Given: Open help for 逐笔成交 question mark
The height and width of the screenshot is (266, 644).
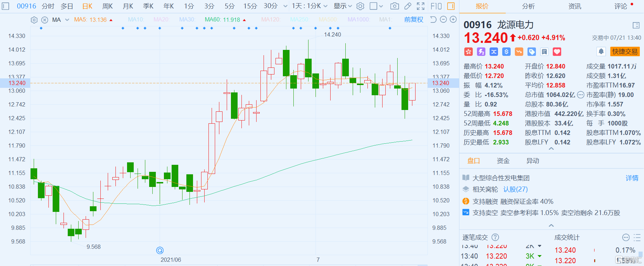Looking at the screenshot, I should 495,237.
